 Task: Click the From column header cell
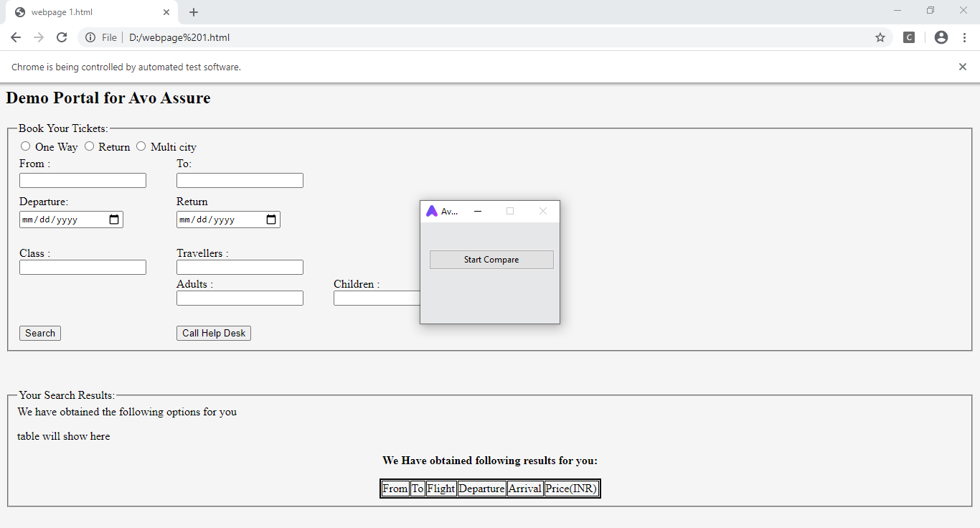(x=395, y=489)
